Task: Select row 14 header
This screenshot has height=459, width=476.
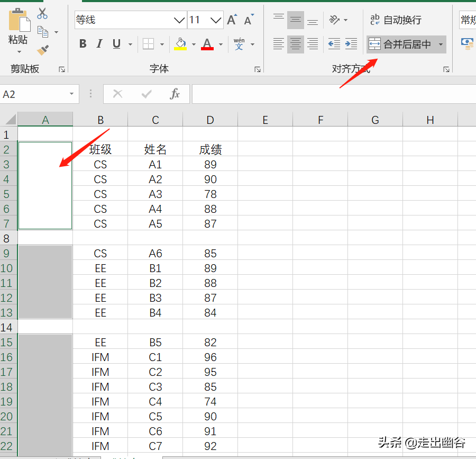Action: 8,328
